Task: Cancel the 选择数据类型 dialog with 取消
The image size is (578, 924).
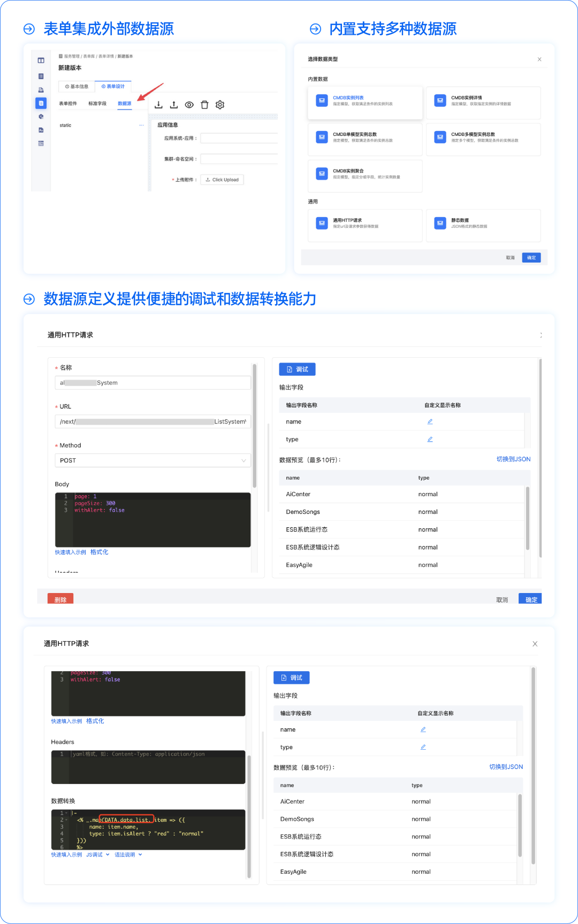Action: point(511,258)
